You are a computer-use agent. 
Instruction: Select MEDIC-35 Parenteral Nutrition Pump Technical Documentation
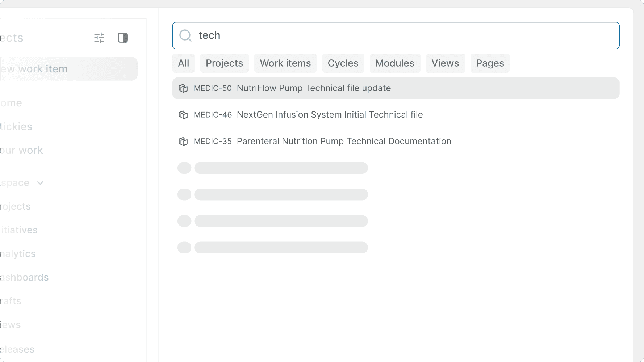click(344, 141)
